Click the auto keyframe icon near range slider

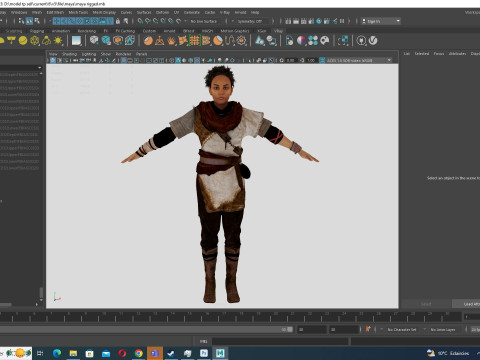click(x=368, y=329)
